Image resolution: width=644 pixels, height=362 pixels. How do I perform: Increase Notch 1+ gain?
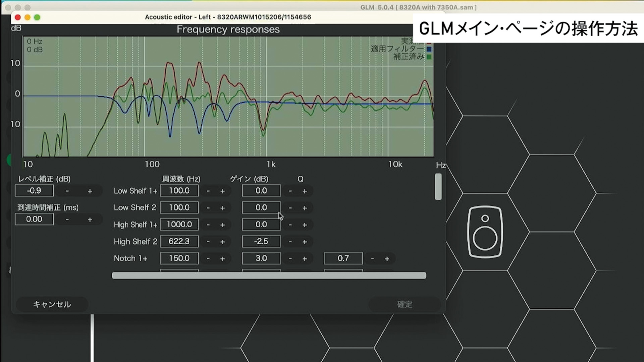[x=305, y=259]
